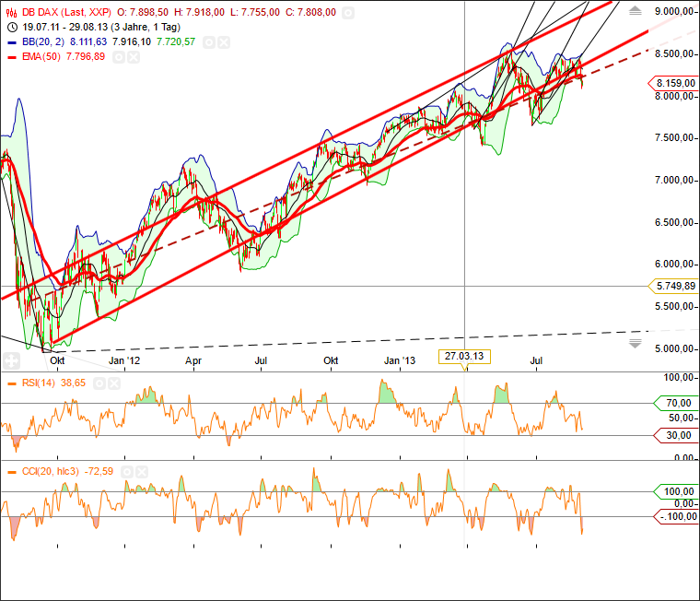Image resolution: width=700 pixels, height=601 pixels.
Task: Click the low price L: 7.755,00
Action: tap(255, 13)
